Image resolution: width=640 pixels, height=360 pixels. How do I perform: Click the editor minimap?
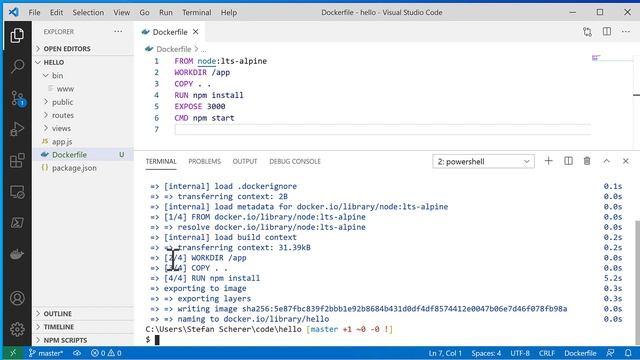[x=611, y=59]
